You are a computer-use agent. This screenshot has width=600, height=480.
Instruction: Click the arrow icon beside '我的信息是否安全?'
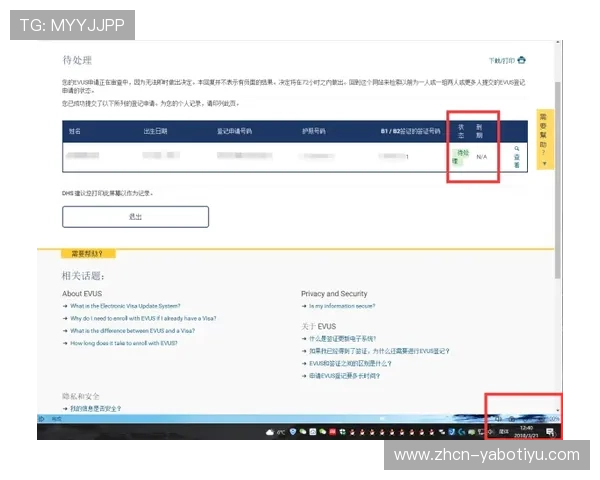tap(65, 408)
